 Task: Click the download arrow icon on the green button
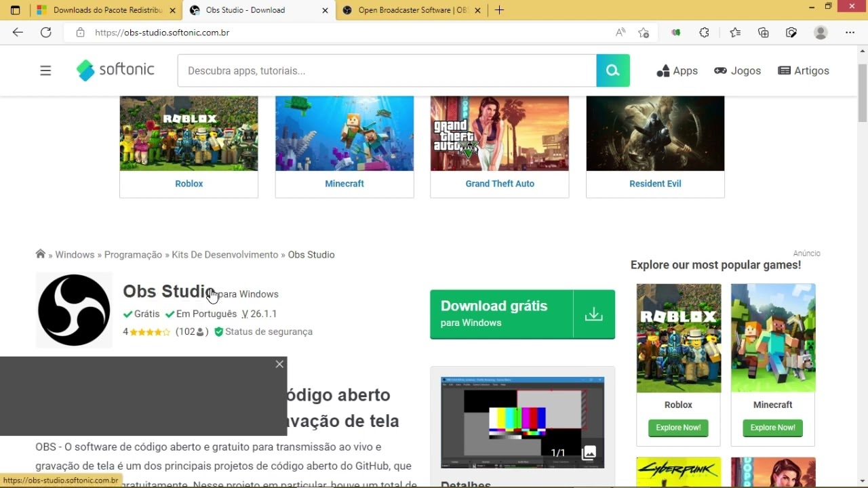click(594, 314)
